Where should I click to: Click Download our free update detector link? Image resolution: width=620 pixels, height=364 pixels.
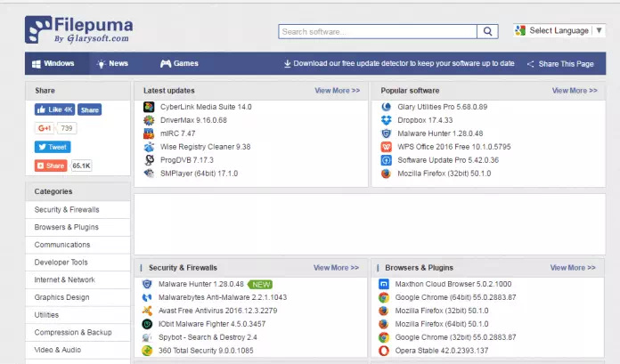click(399, 63)
